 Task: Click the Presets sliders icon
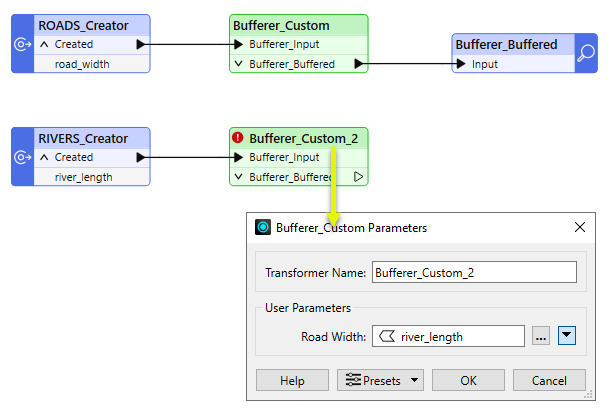point(352,380)
